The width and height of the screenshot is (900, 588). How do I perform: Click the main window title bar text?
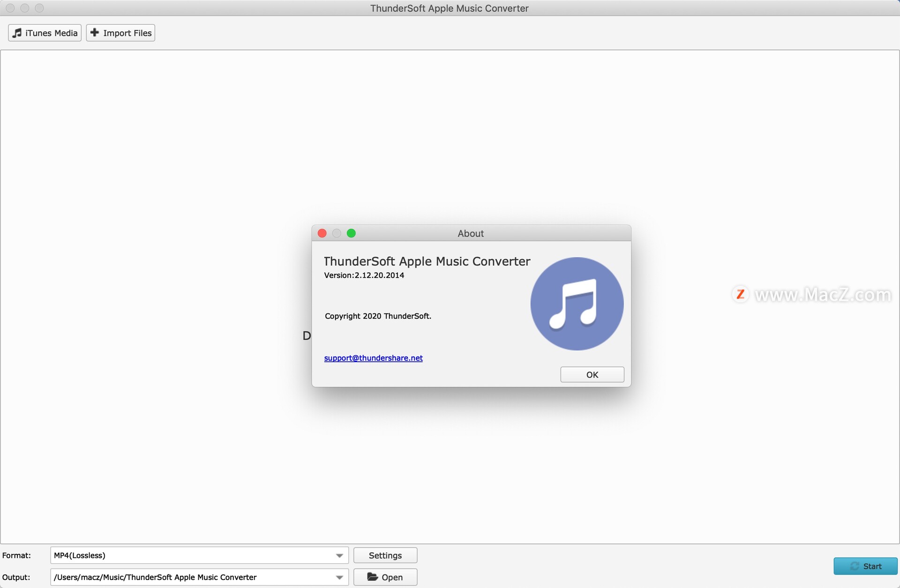[x=450, y=8]
